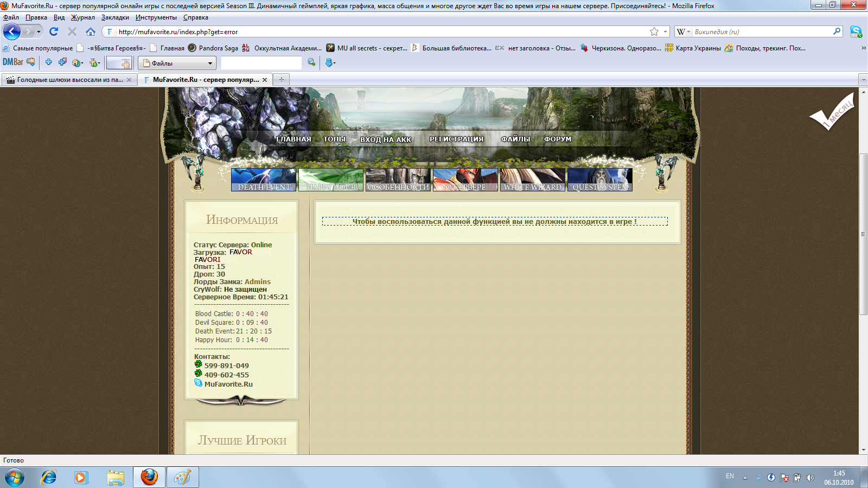Screen dimensions: 868x488
Task: Open the 'Вид' menu
Action: click(59, 17)
